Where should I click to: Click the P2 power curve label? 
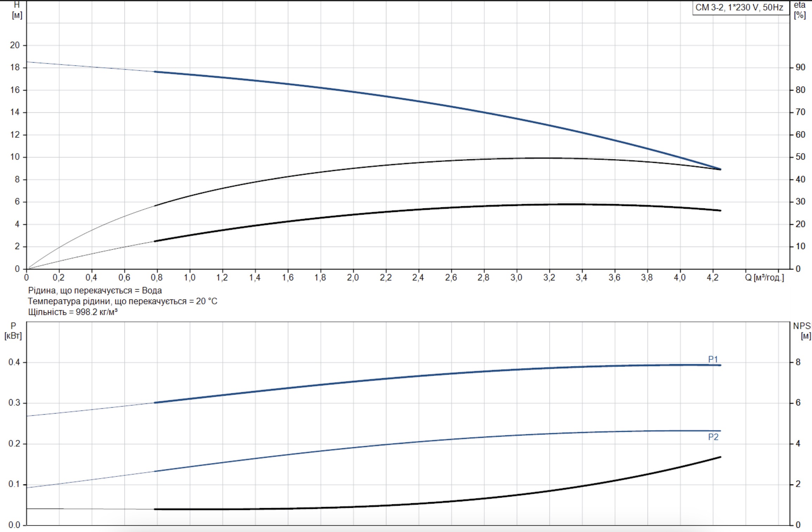[x=713, y=437]
